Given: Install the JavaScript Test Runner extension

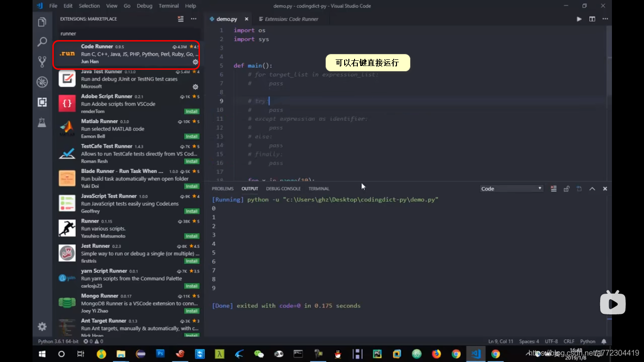Looking at the screenshot, I should [x=192, y=212].
